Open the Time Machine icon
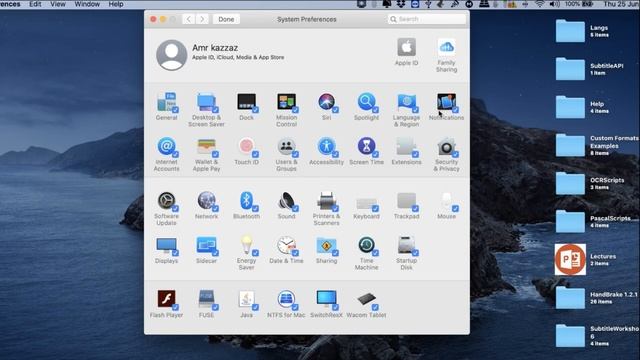Viewport: 640px width, 360px height. [x=367, y=245]
